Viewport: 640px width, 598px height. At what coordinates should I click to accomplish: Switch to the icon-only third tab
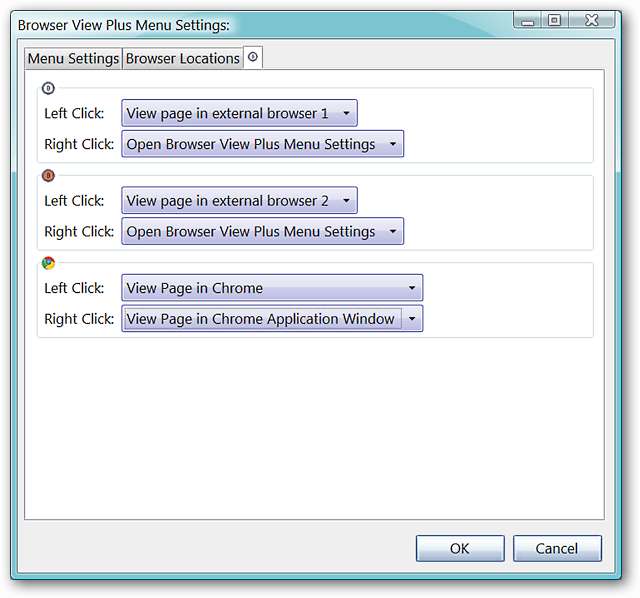click(x=253, y=58)
